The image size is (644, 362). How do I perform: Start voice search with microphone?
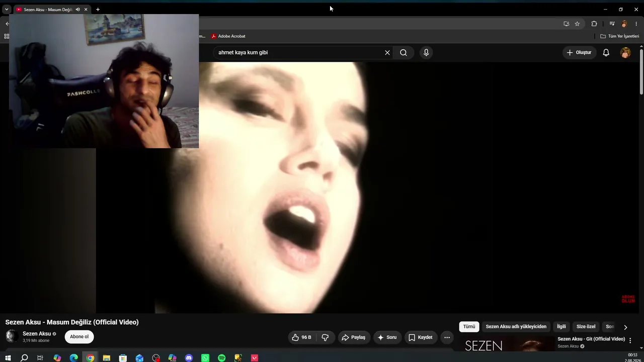(426, 52)
